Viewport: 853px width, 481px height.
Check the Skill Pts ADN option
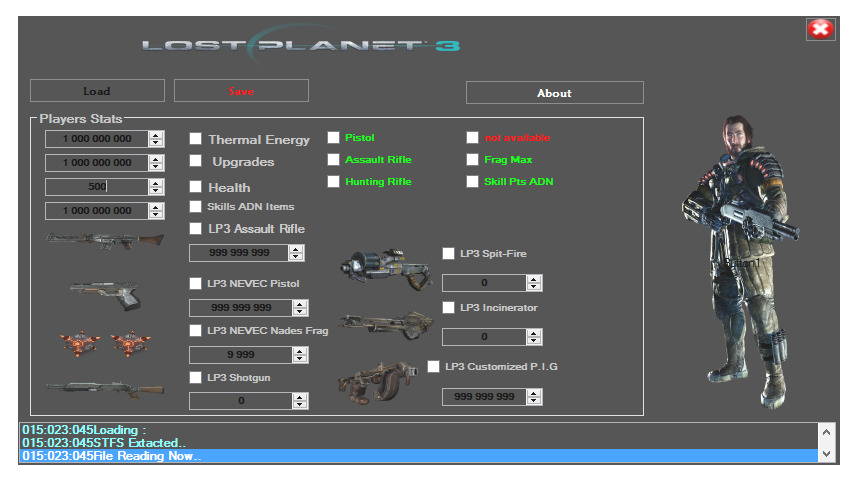coord(473,182)
